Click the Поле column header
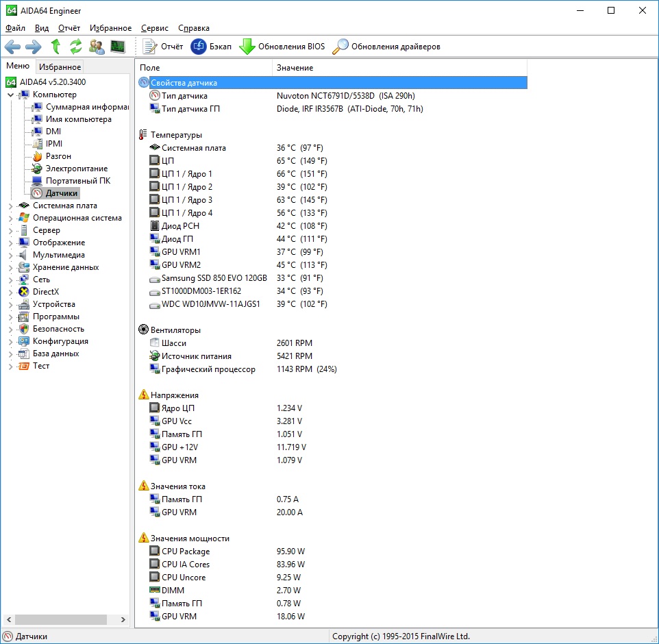659x644 pixels. 204,68
